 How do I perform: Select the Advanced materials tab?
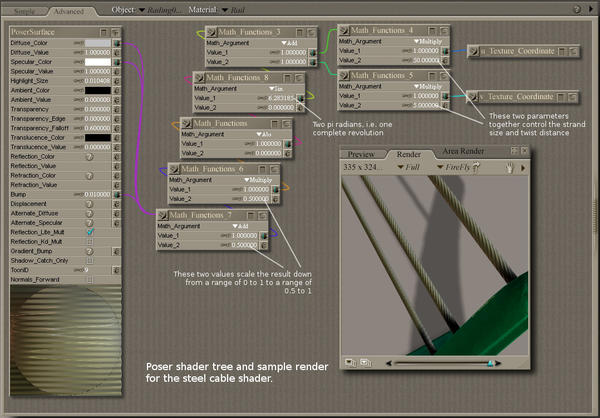tap(69, 11)
